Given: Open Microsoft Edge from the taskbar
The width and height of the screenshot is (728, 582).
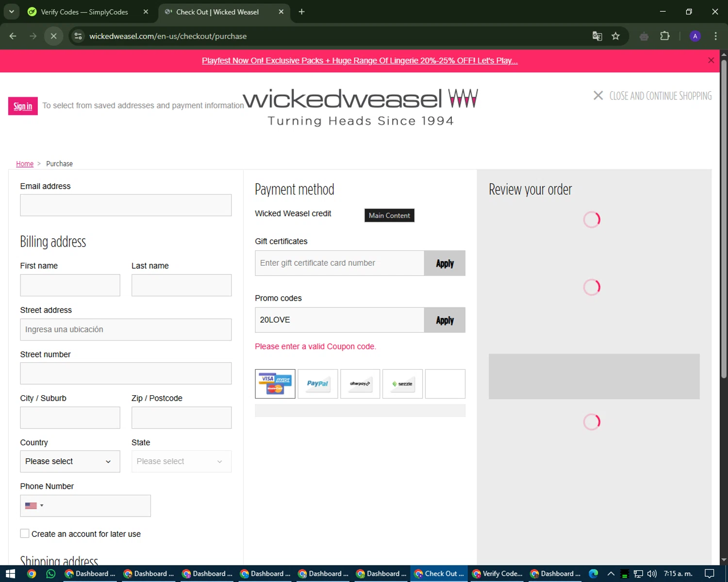Looking at the screenshot, I should (x=593, y=574).
